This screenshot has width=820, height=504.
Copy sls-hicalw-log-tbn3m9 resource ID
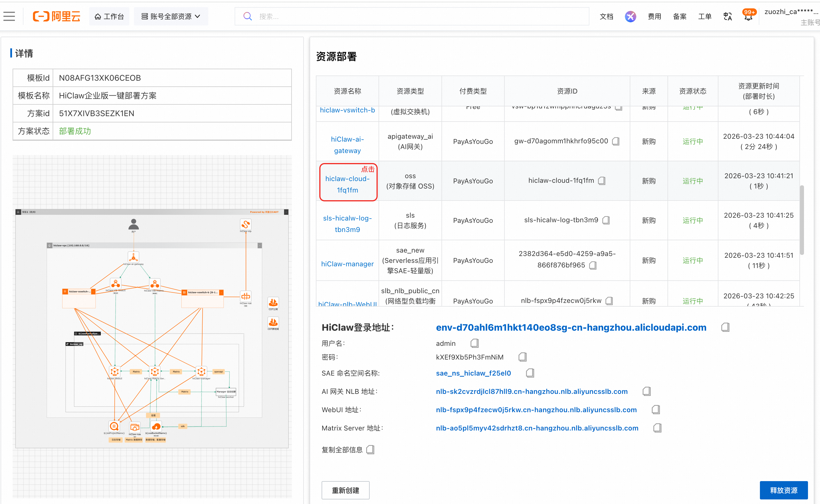606,220
